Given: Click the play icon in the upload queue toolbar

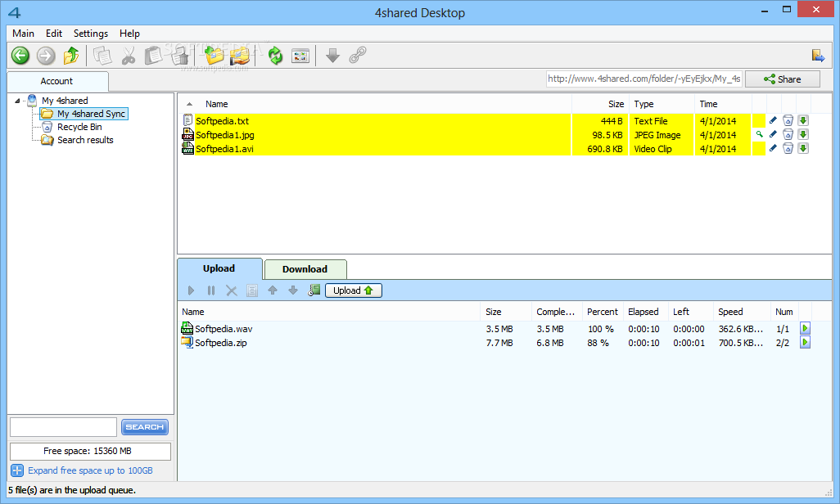Looking at the screenshot, I should tap(191, 290).
